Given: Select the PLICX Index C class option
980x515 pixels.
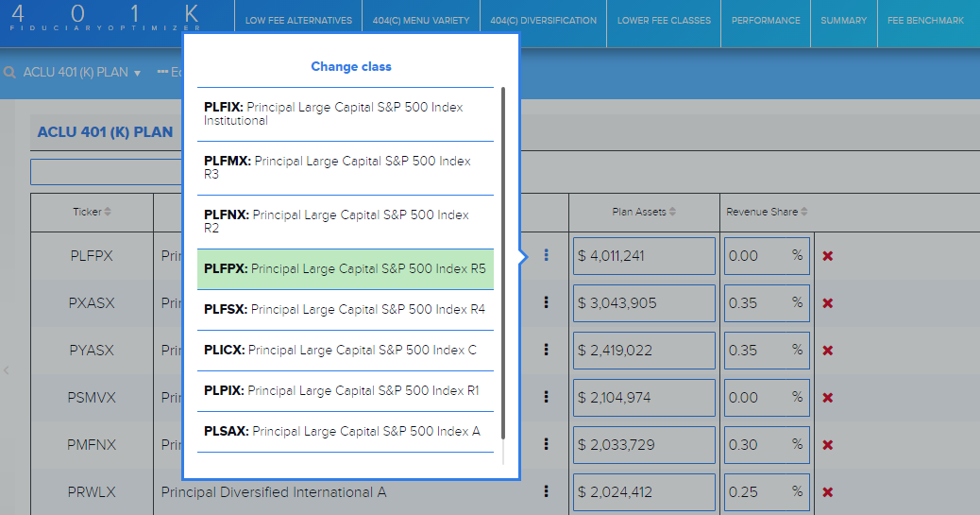Looking at the screenshot, I should tap(346, 350).
